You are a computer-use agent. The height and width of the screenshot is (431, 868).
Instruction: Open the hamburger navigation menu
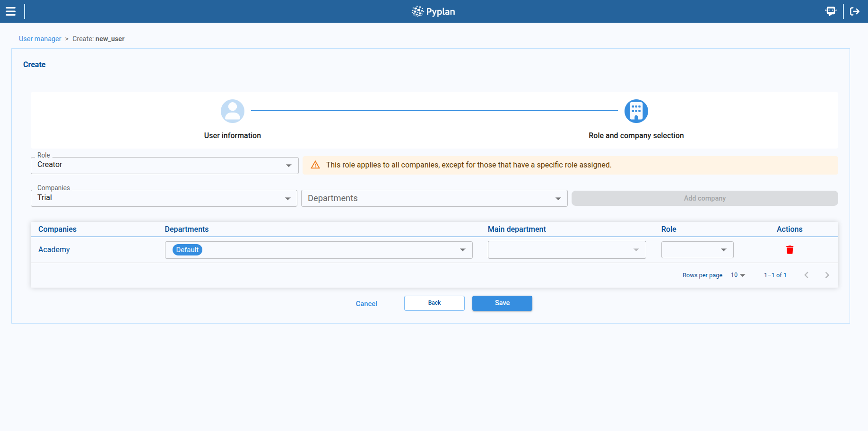click(x=10, y=11)
